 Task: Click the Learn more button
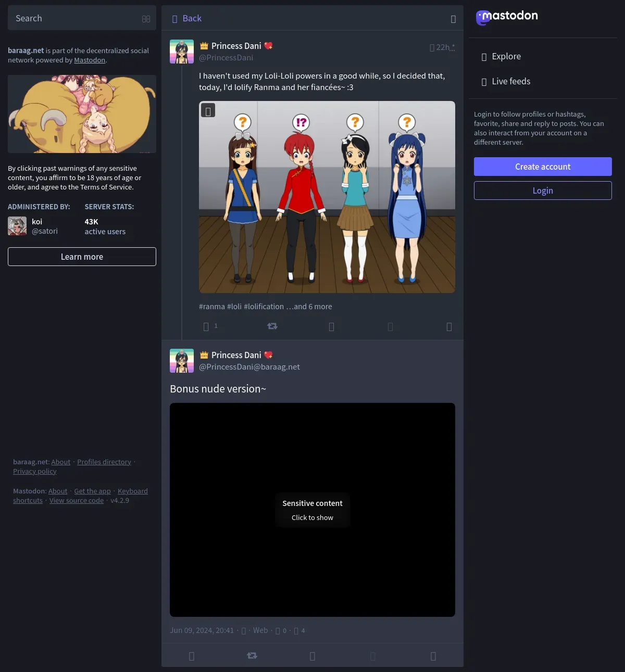point(82,257)
